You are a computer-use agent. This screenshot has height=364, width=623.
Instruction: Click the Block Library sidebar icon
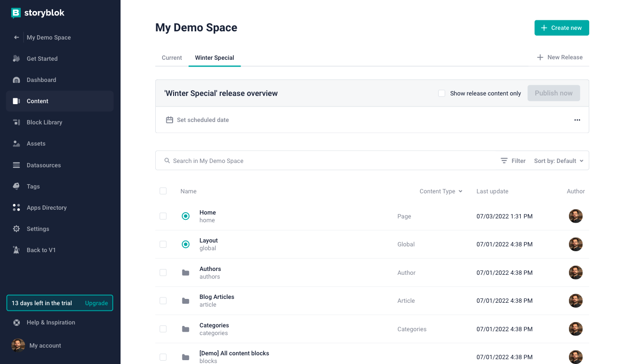coord(16,122)
